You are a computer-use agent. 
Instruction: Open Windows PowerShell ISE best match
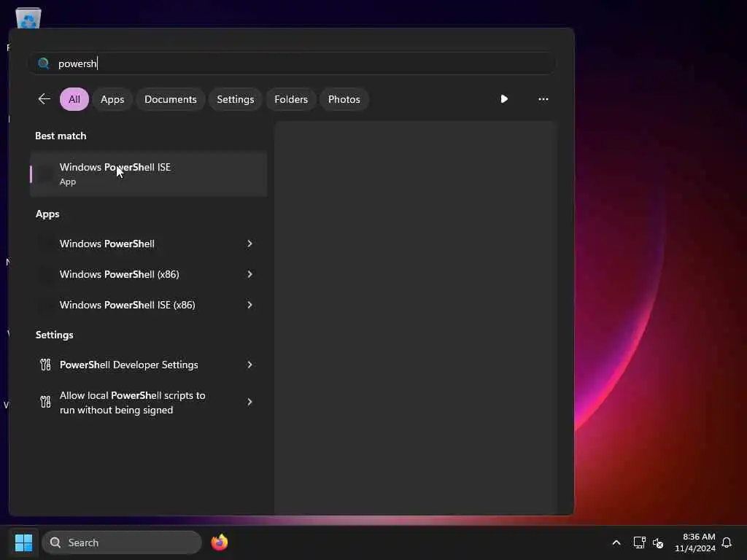149,174
